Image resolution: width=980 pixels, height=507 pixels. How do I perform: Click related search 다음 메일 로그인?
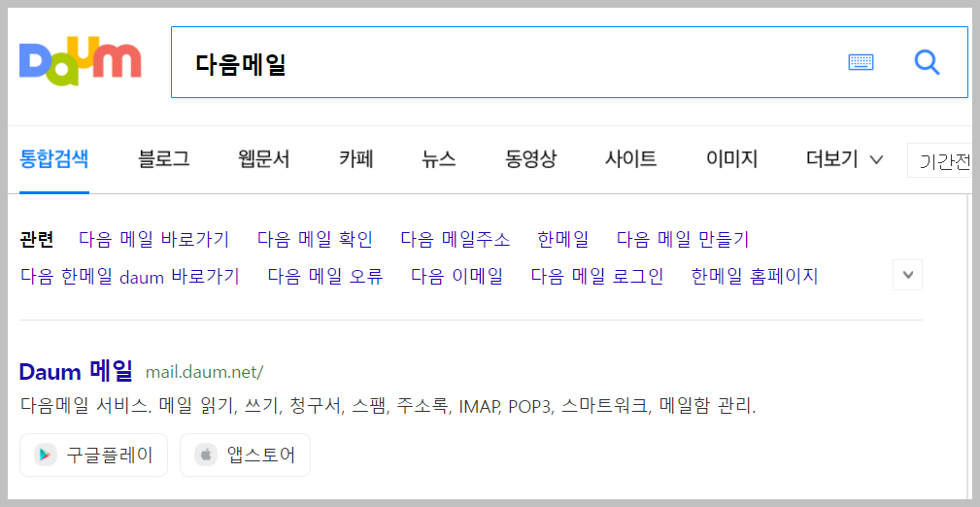coord(597,276)
